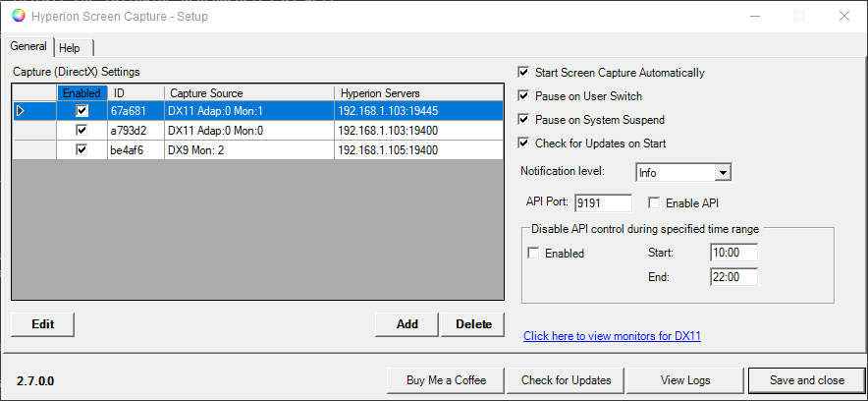This screenshot has width=868, height=401.
Task: Select server cell 192.168.1.103:19445
Action: 419,111
